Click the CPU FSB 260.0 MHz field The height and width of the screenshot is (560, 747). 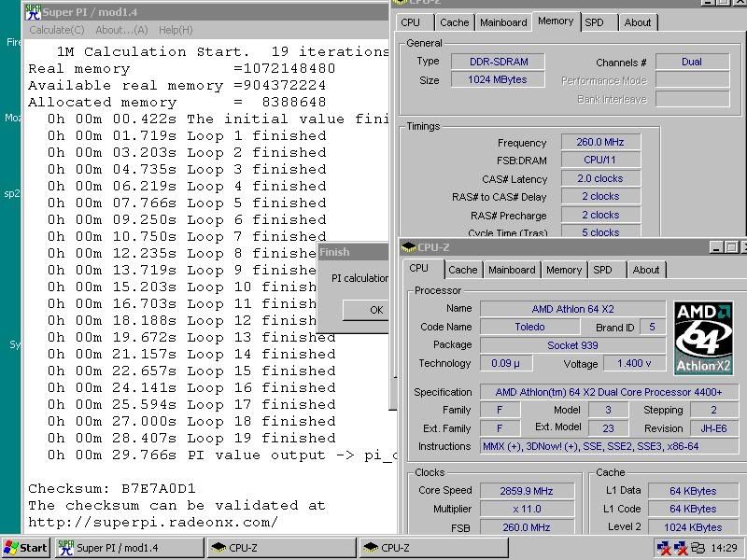[x=527, y=527]
